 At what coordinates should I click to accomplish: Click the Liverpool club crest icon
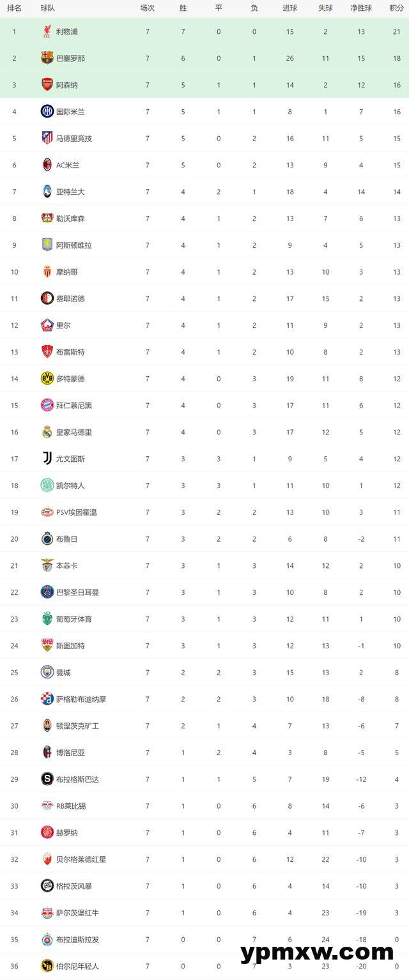pos(47,31)
